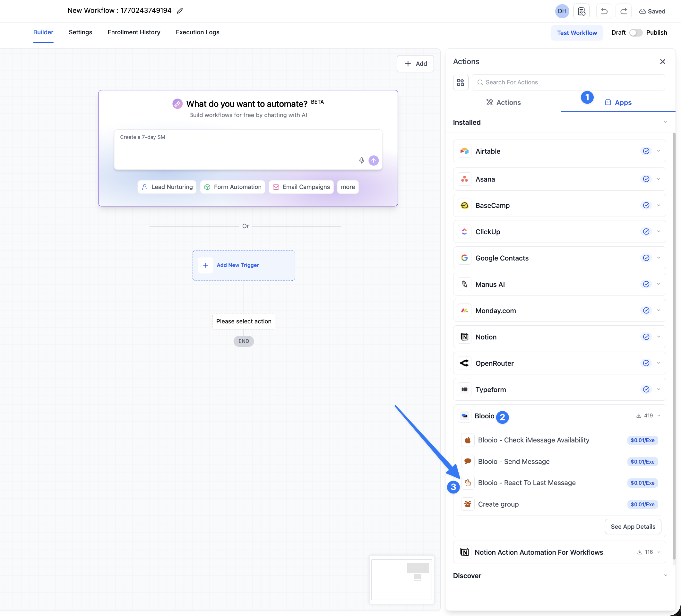Expand the Asana actions chevron

(x=658, y=179)
